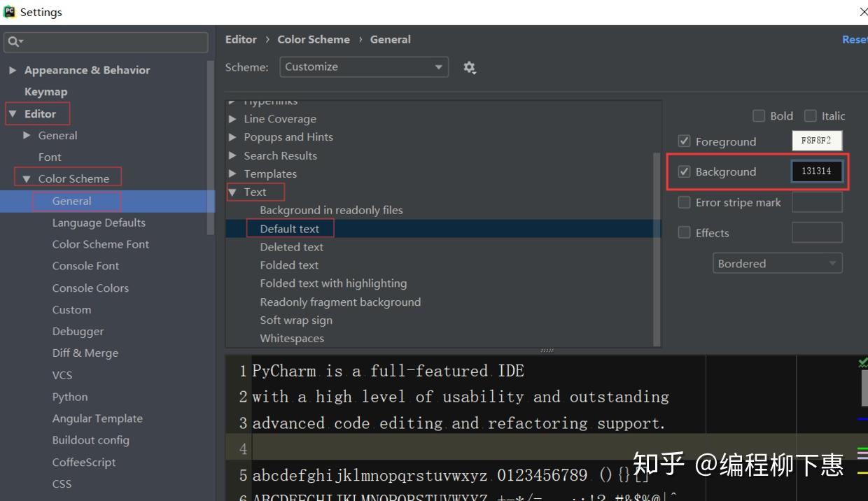Click the yellow stripe marker on the editor's right edge
The image size is (868, 501).
[862, 472]
